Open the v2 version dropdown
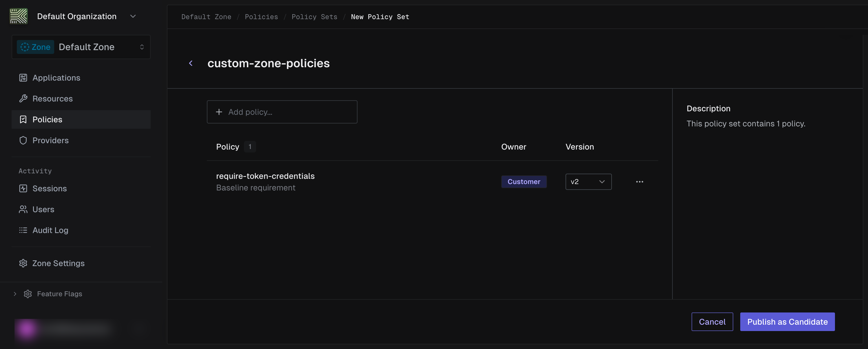 pos(588,181)
